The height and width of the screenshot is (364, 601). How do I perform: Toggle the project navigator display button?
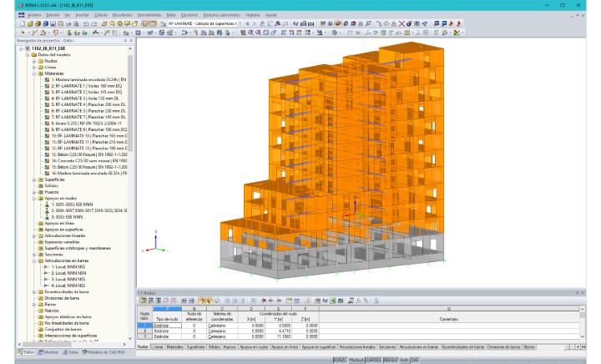click(145, 23)
